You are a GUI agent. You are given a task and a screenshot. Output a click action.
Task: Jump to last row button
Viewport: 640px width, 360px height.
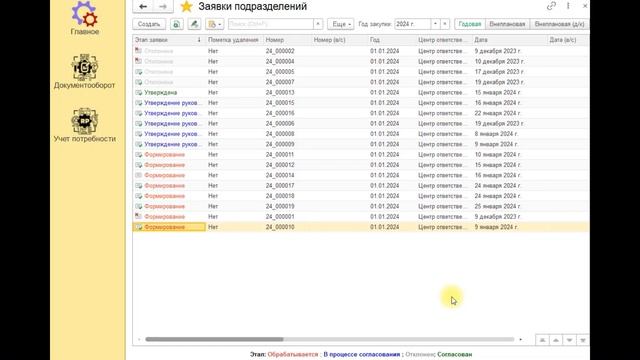click(583, 340)
